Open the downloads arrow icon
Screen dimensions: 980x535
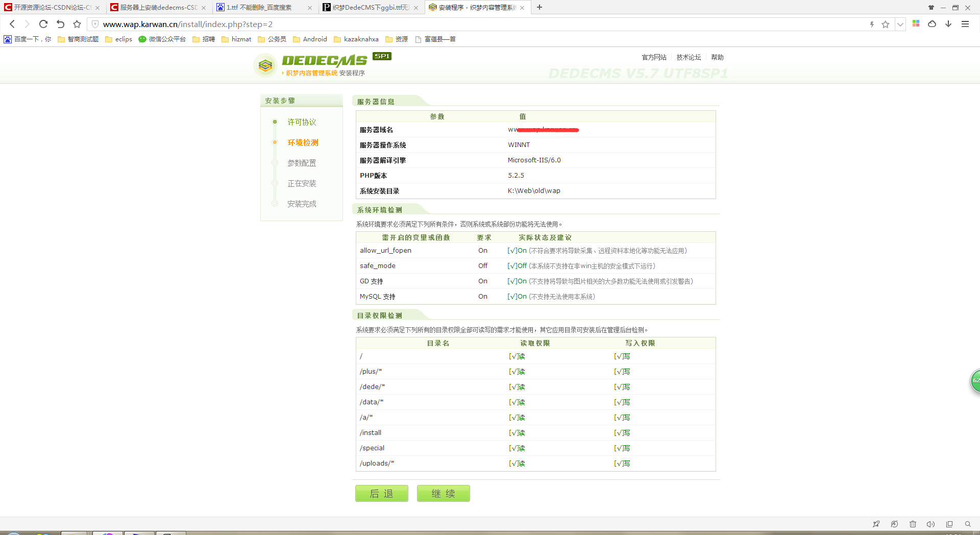[948, 23]
